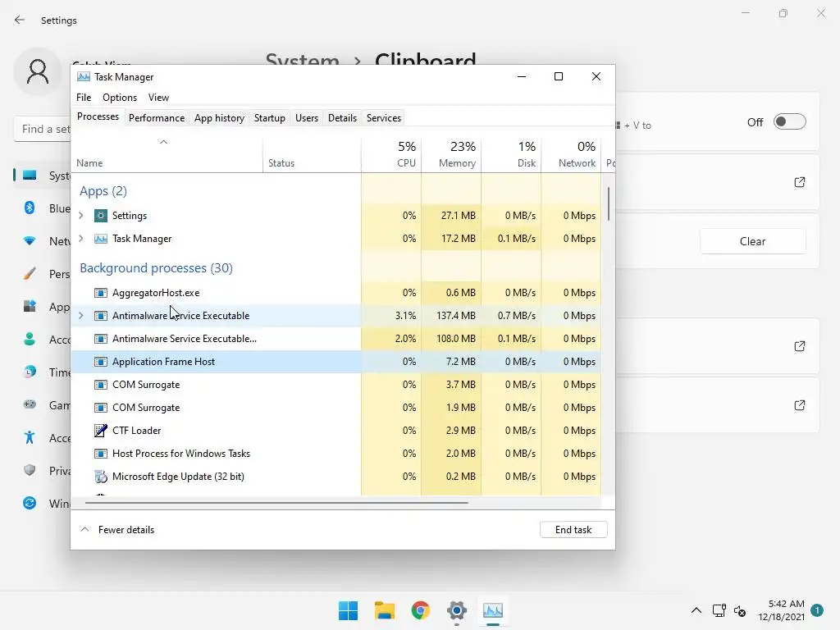Image resolution: width=840 pixels, height=630 pixels.
Task: Switch to the Startup tab
Action: coord(269,118)
